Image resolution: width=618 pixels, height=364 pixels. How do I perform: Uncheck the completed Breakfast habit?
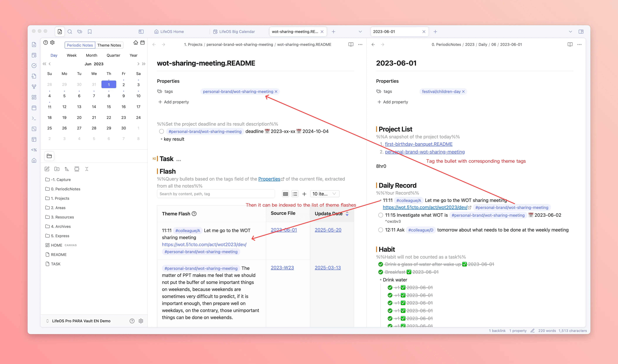381,272
